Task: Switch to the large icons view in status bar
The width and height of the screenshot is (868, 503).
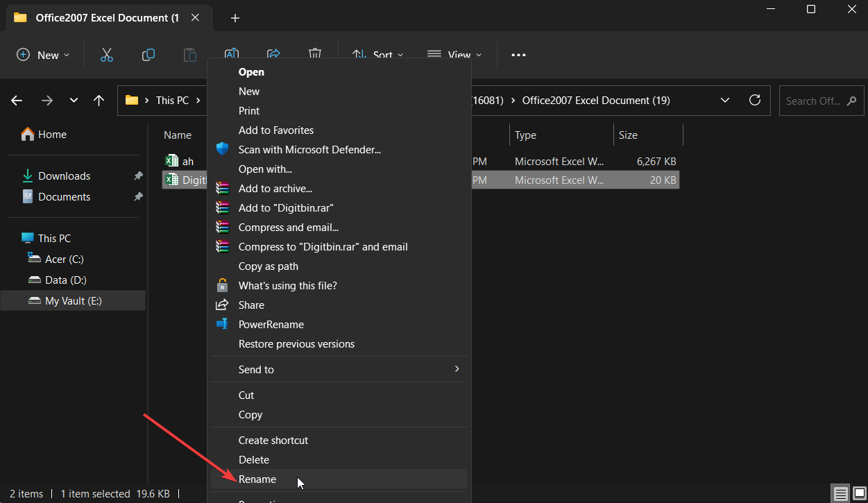Action: 858,494
